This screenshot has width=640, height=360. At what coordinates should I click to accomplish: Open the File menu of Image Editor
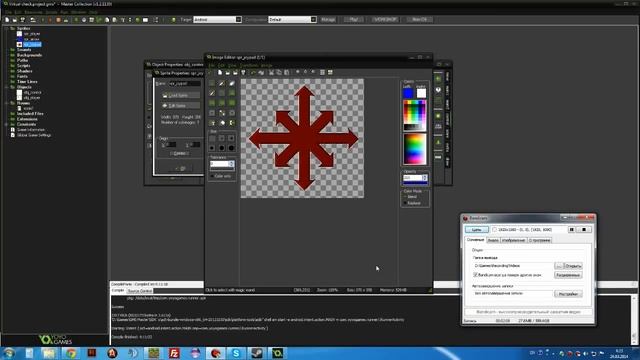pyautogui.click(x=211, y=65)
